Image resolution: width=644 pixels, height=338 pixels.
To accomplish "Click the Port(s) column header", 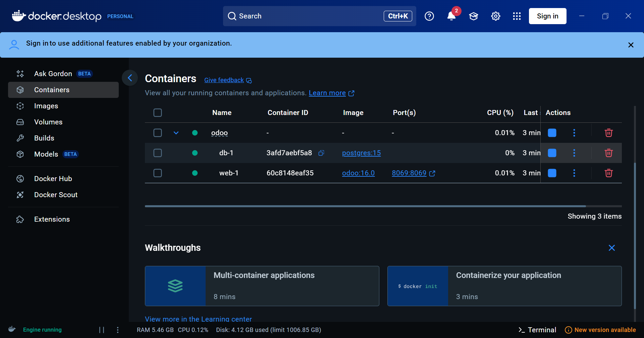I will point(404,113).
